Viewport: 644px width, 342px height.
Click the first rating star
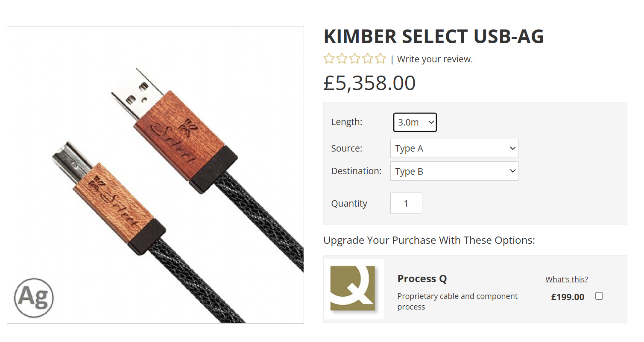point(329,59)
